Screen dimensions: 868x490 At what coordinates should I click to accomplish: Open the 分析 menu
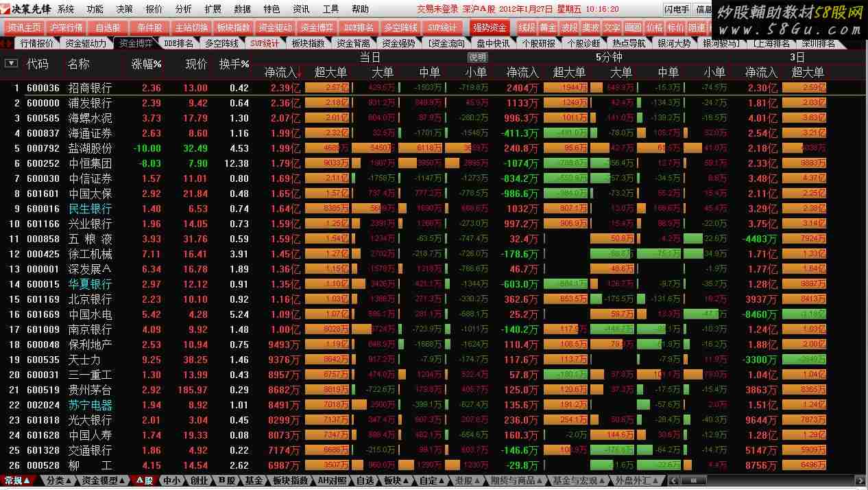184,9
